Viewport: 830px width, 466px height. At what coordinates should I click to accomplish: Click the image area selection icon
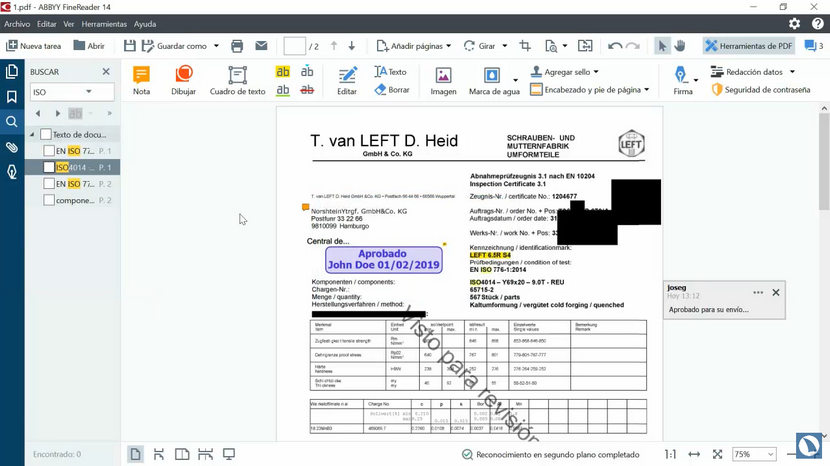(585, 46)
